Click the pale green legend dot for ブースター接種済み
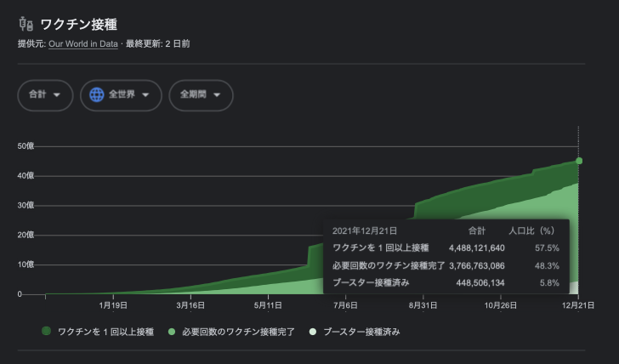 click(313, 332)
